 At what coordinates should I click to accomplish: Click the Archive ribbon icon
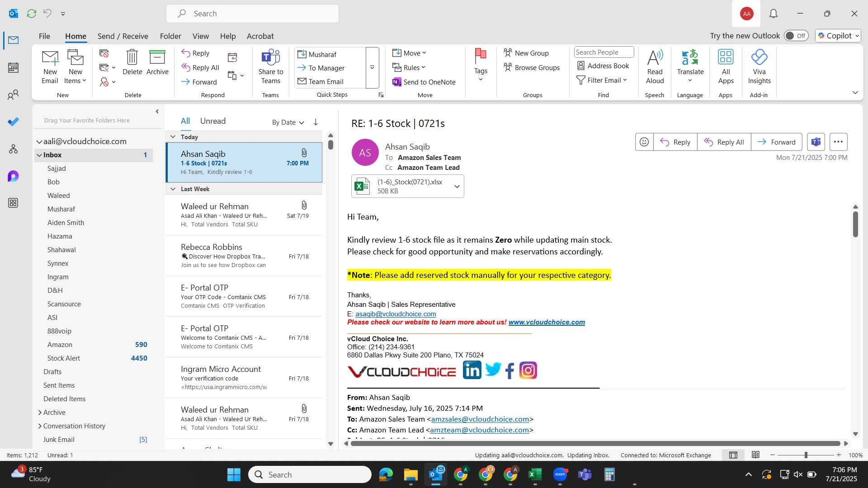click(x=157, y=62)
